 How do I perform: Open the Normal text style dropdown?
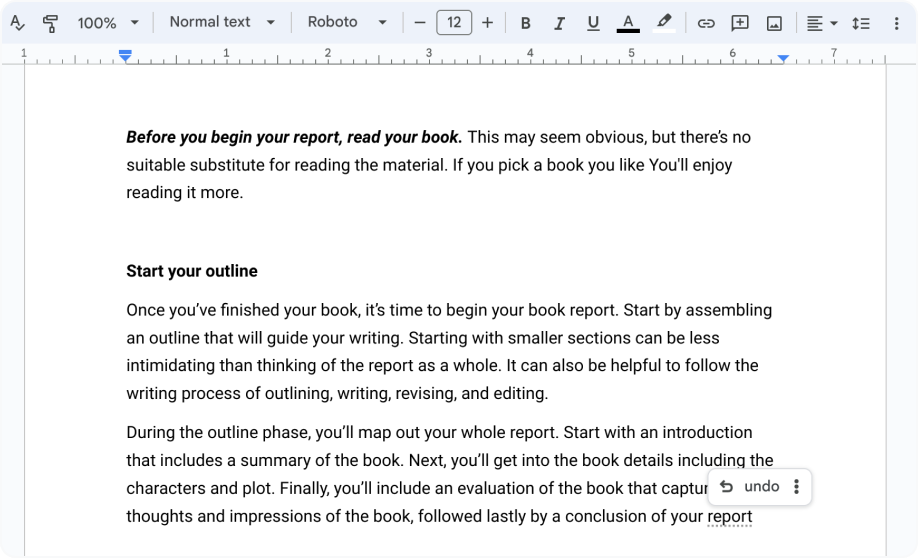[x=222, y=22]
